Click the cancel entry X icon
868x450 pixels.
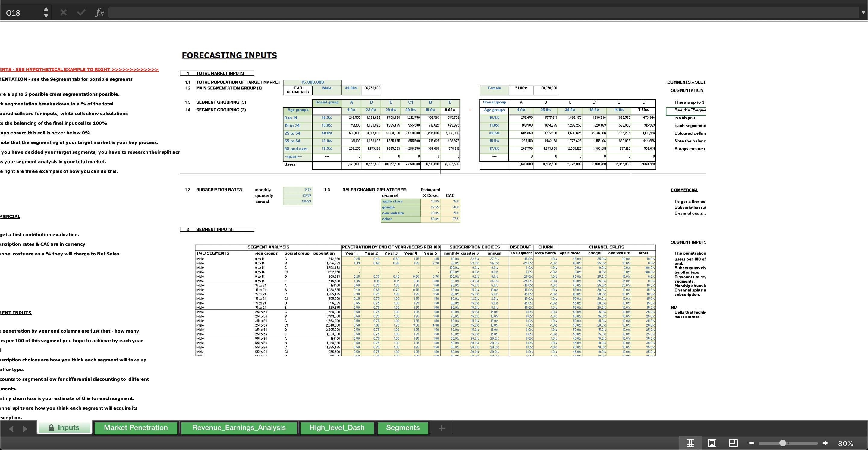pyautogui.click(x=63, y=13)
